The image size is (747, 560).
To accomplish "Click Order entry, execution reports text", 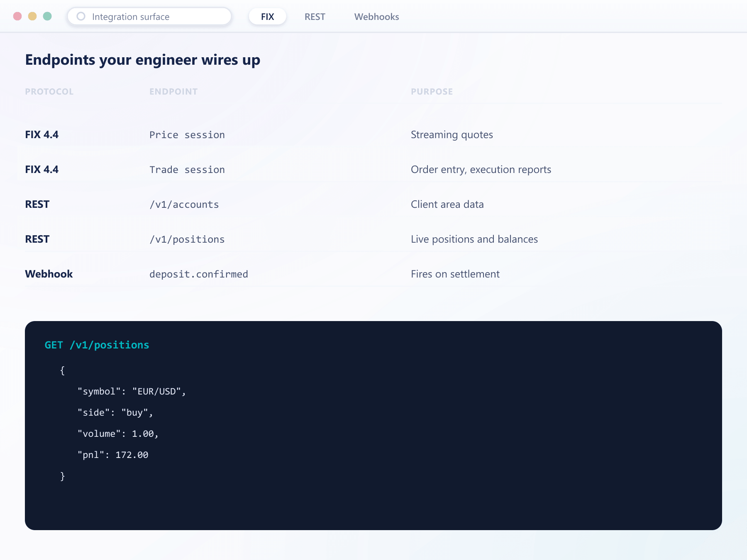I will click(x=481, y=170).
